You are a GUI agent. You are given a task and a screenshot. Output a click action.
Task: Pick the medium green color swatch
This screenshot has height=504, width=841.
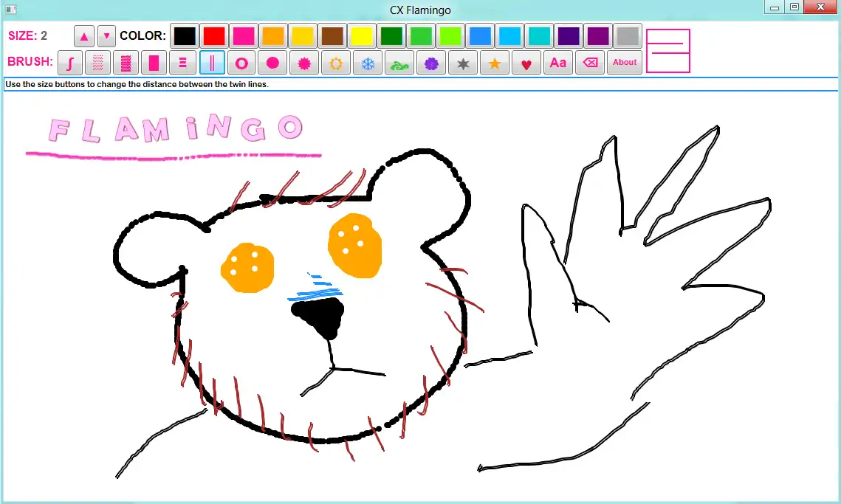pyautogui.click(x=421, y=36)
